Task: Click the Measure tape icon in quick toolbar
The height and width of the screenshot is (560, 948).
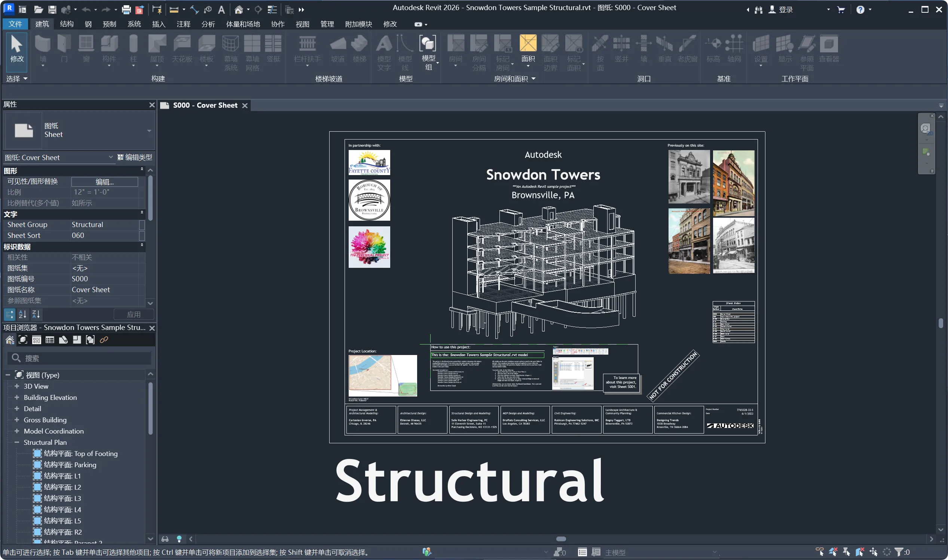Action: point(174,9)
